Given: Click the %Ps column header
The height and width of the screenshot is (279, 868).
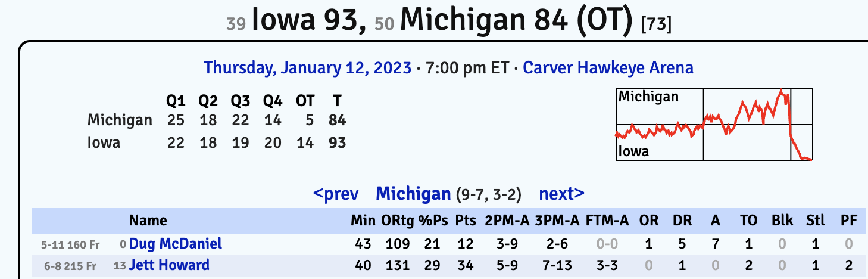Looking at the screenshot, I should coord(433,221).
